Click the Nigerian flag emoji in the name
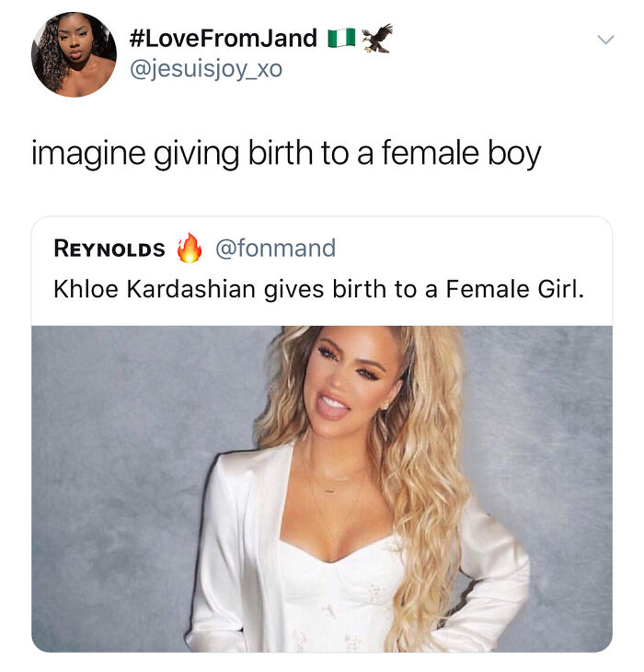 pyautogui.click(x=341, y=38)
